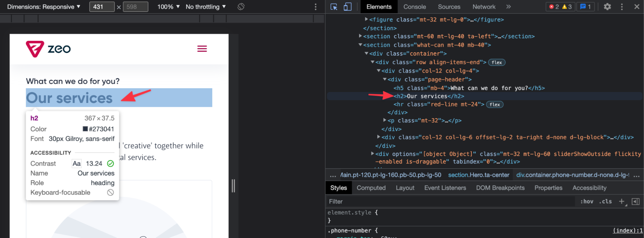Image resolution: width=644 pixels, height=238 pixels.
Task: Click the viewport width field 431
Action: pos(102,7)
